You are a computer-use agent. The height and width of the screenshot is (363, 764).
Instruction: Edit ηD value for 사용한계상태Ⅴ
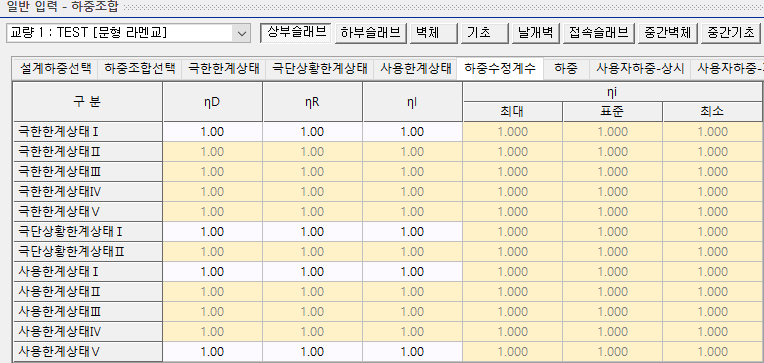pyautogui.click(x=212, y=351)
